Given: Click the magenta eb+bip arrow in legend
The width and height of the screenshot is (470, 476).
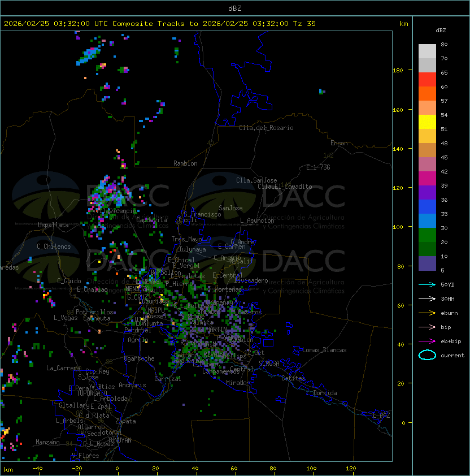Looking at the screenshot, I should coord(427,341).
